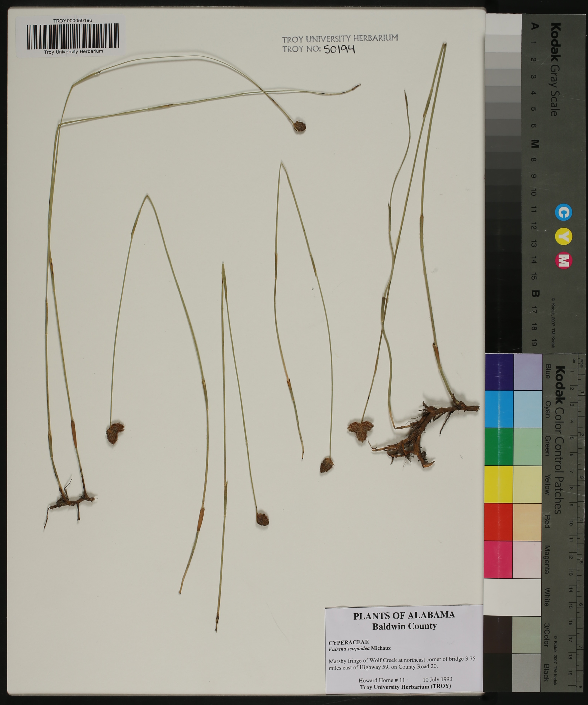The width and height of the screenshot is (588, 705).
Task: Select the saturated green color patch
Action: [x=499, y=446]
